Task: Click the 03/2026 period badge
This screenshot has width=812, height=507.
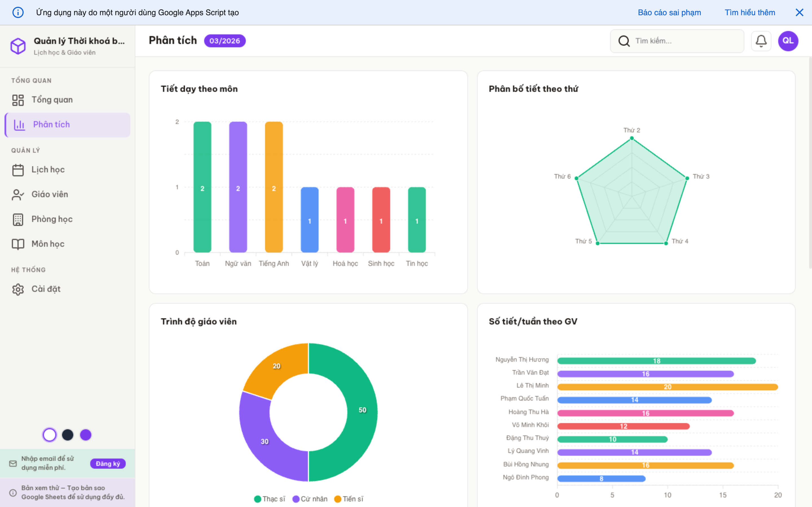Action: (x=224, y=41)
